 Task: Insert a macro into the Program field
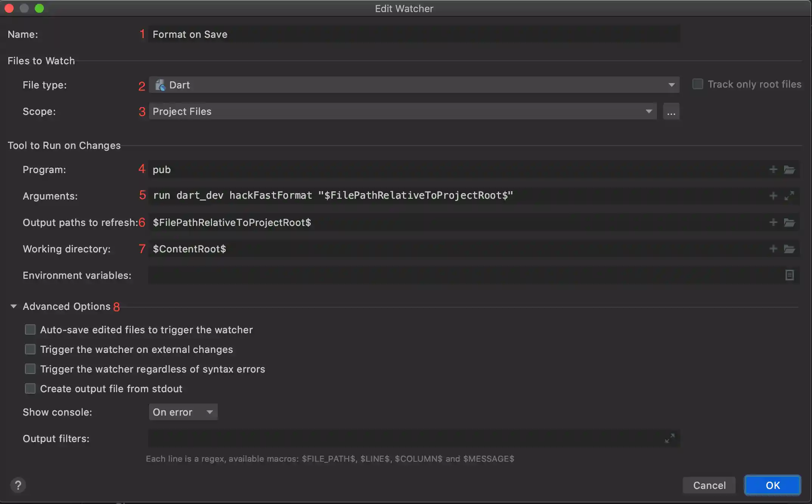click(773, 169)
